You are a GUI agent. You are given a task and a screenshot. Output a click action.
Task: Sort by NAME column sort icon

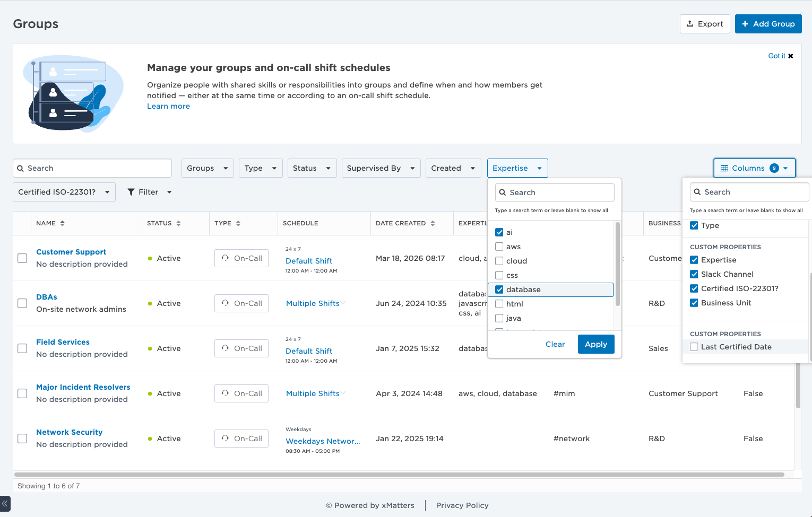coord(63,223)
